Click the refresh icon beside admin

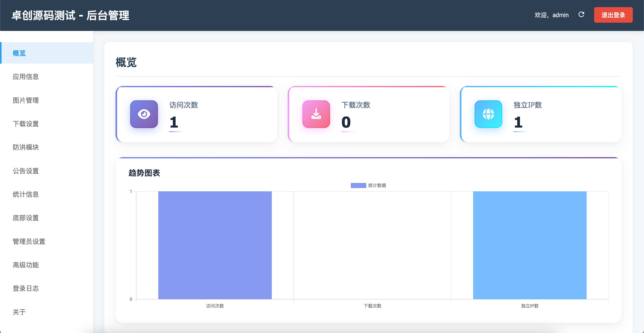(581, 15)
